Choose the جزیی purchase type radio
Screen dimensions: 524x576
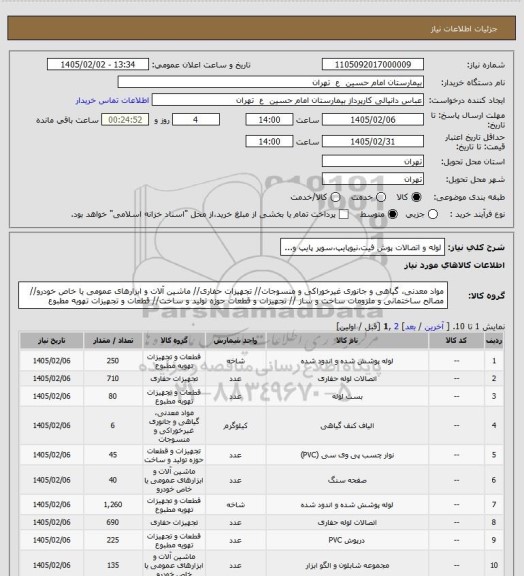click(433, 214)
